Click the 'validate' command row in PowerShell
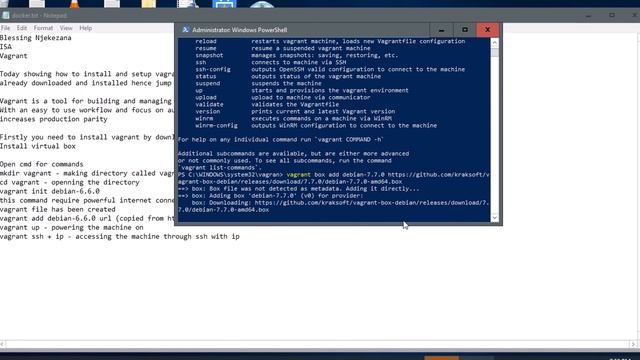Screen dimensions: 640x360 (x=267, y=104)
